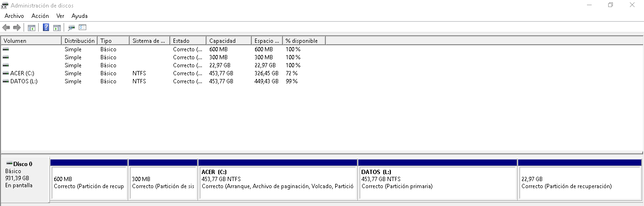Sort by the % disponible column header

pos(304,41)
